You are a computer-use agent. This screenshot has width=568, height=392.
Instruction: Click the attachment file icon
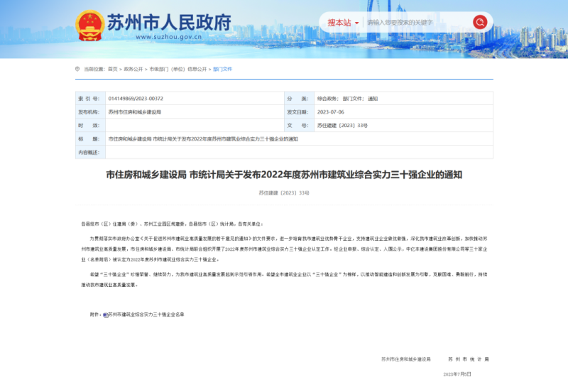(106, 314)
